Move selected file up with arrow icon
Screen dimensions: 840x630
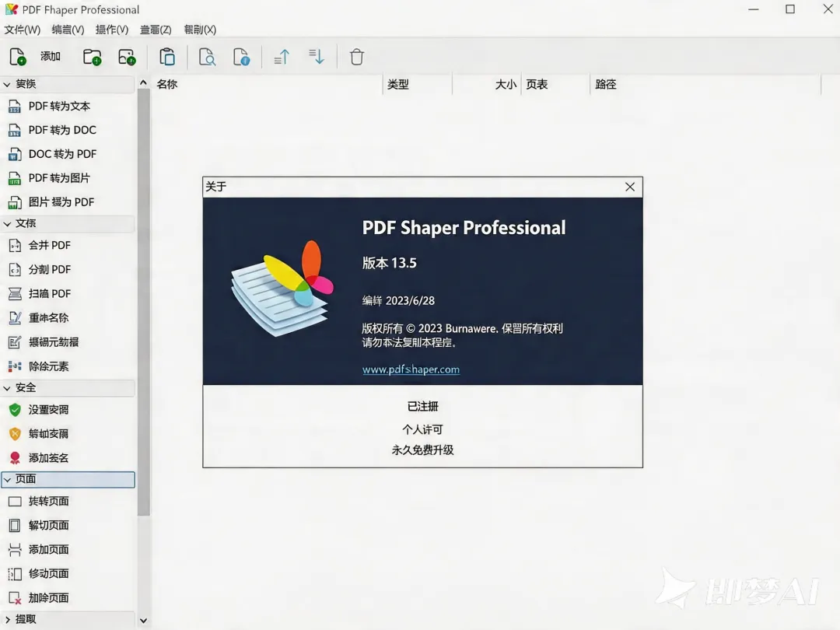[x=282, y=57]
